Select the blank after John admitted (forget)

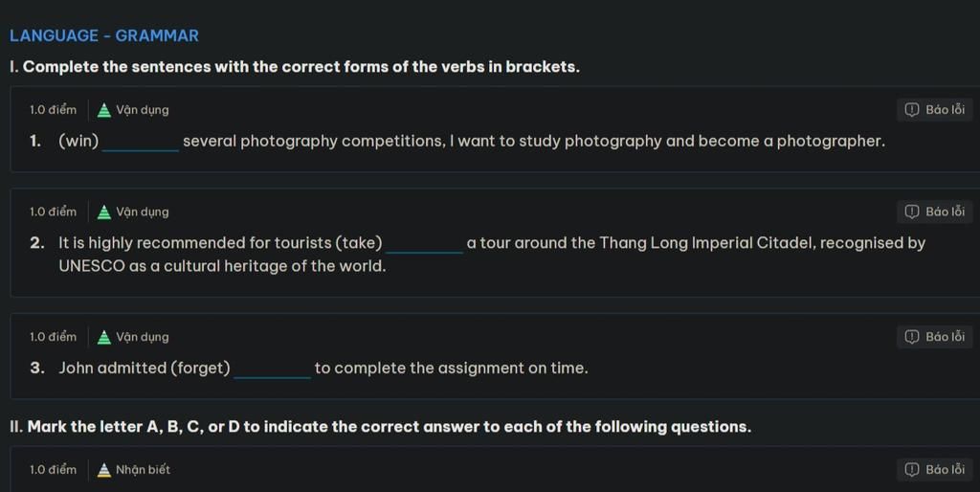tap(273, 369)
